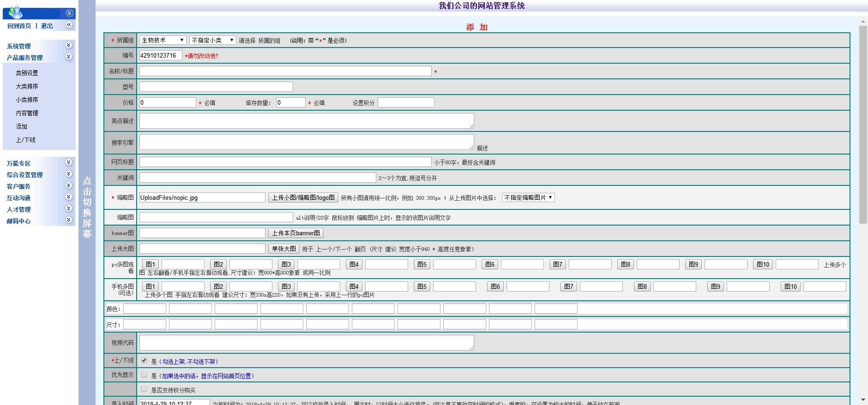Open 类别设置 submenu item
The height and width of the screenshot is (405, 868).
pyautogui.click(x=27, y=73)
